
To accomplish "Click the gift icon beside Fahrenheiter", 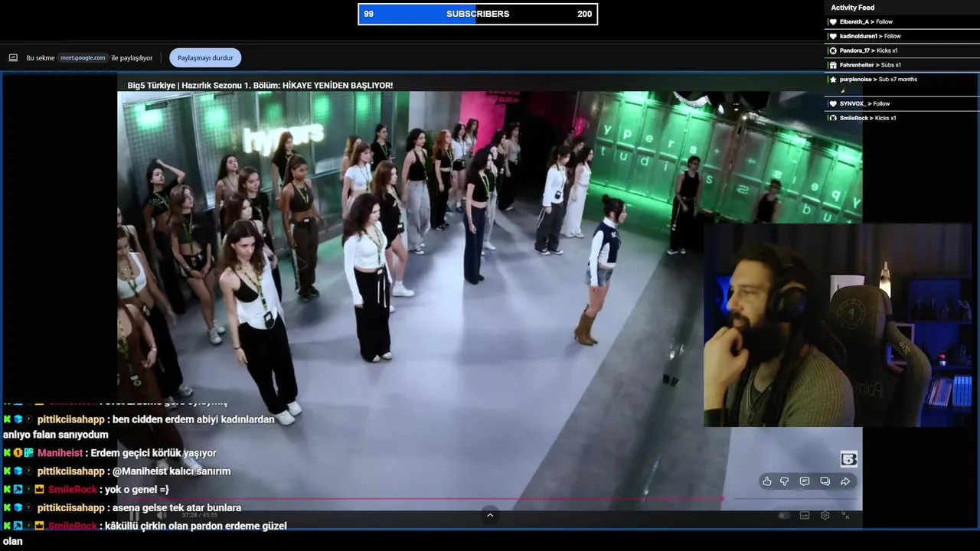I will (x=833, y=65).
